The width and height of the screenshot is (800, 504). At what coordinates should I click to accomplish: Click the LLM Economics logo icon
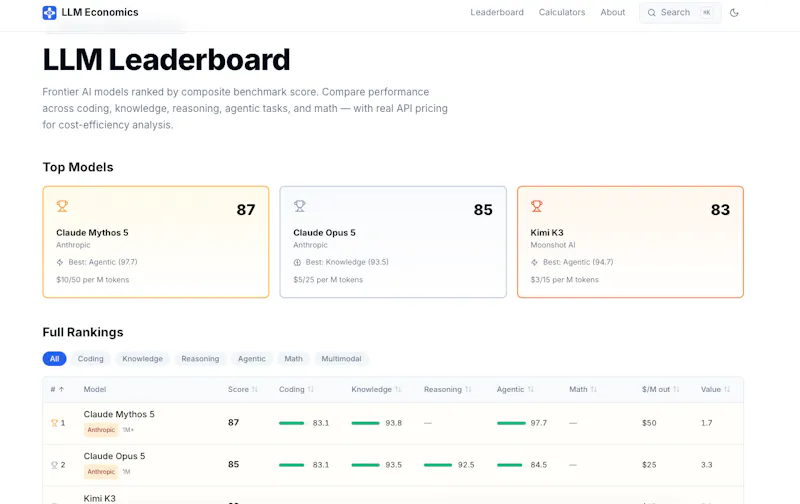pos(49,13)
